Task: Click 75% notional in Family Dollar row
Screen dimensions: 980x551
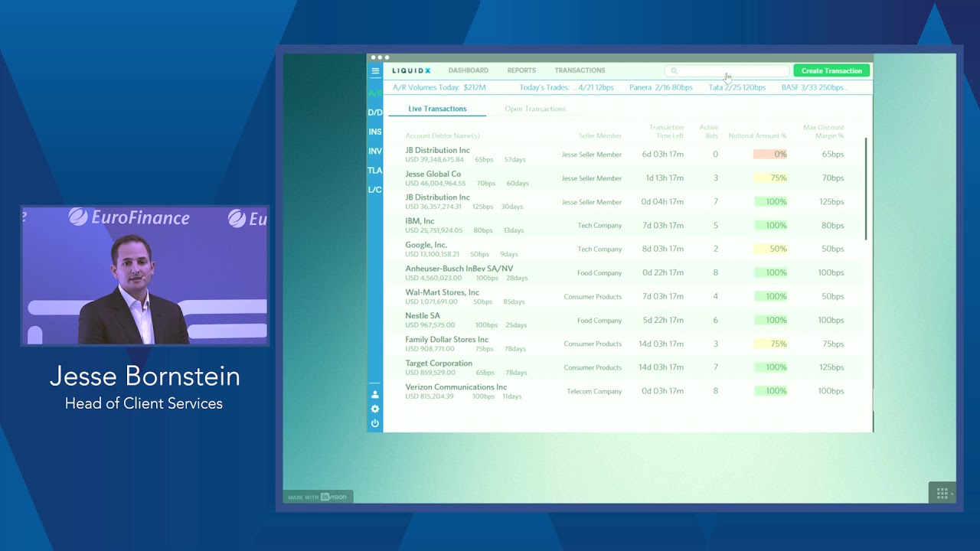Action: tap(770, 344)
